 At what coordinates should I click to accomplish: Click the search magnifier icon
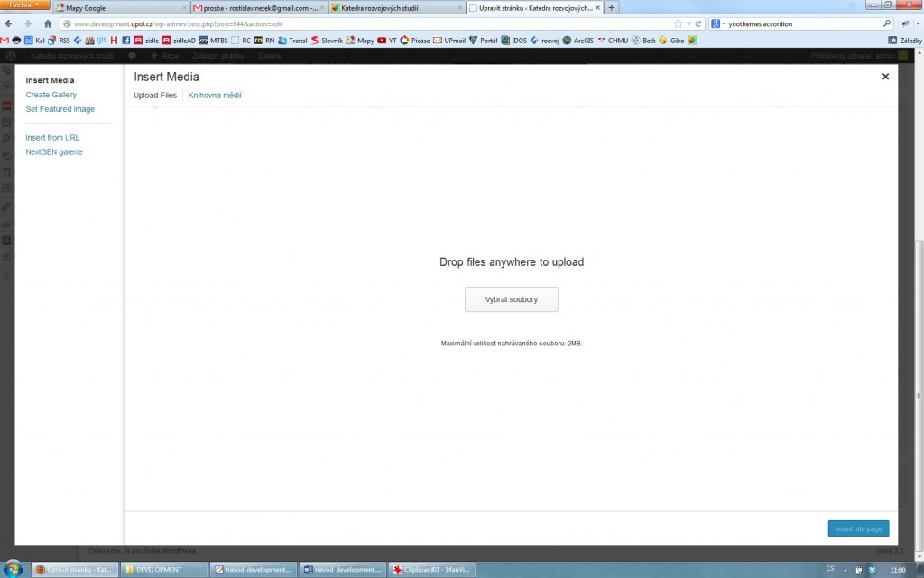[887, 23]
